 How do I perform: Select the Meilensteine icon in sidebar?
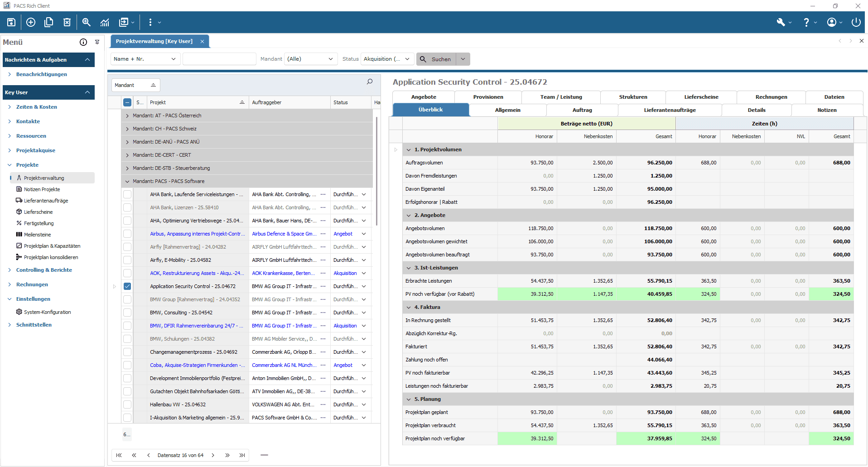pyautogui.click(x=18, y=234)
